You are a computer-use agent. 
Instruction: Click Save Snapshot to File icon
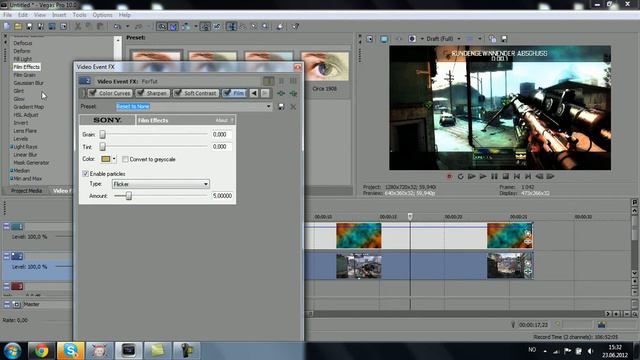coord(504,39)
